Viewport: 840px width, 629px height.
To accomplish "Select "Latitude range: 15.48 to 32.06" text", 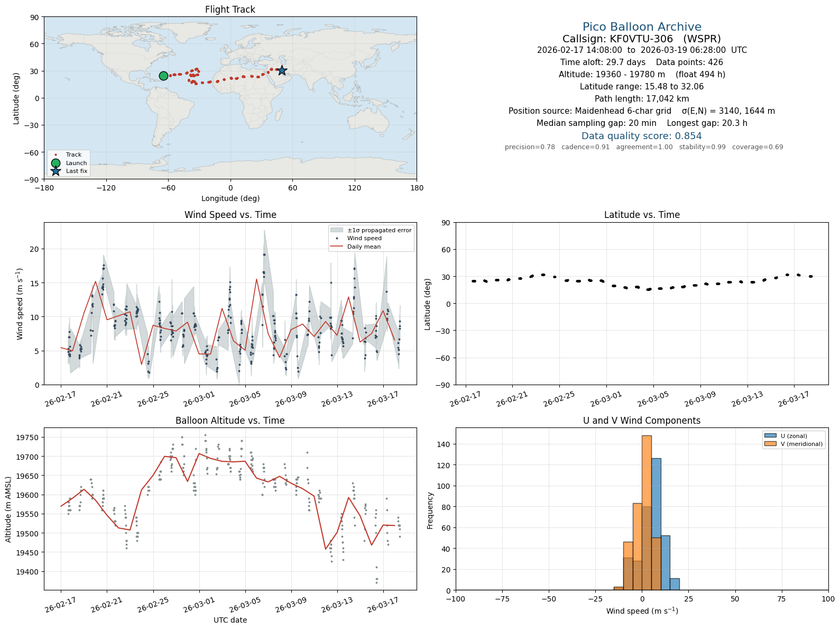I will pyautogui.click(x=642, y=87).
